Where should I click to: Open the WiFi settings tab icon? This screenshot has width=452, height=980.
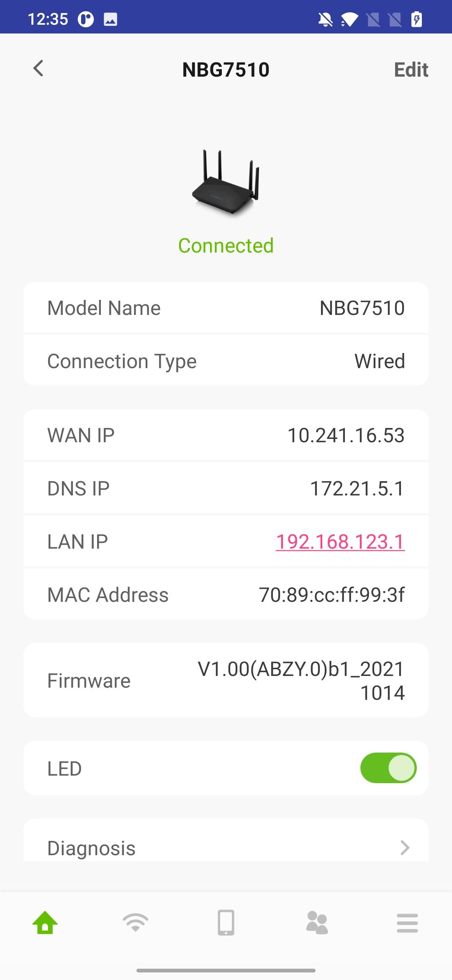pos(136,923)
